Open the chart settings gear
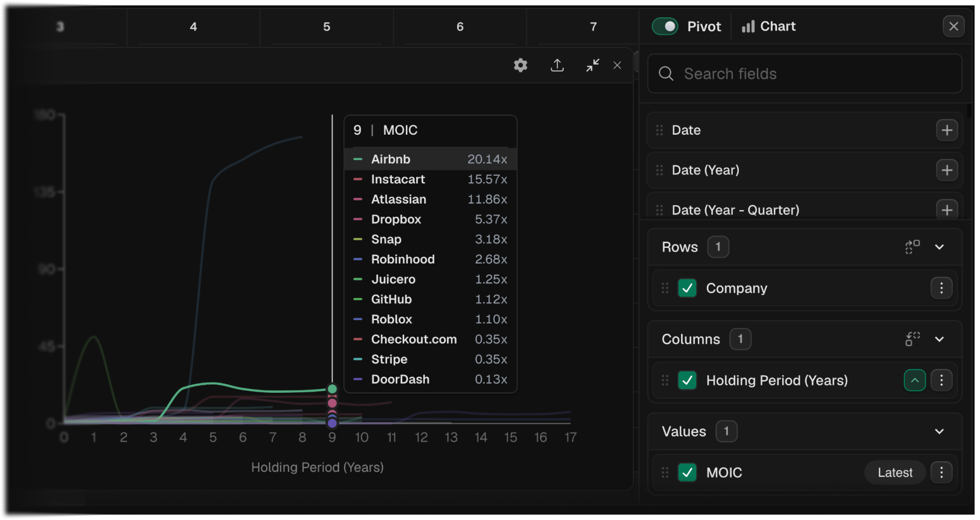980x520 pixels. 520,65
